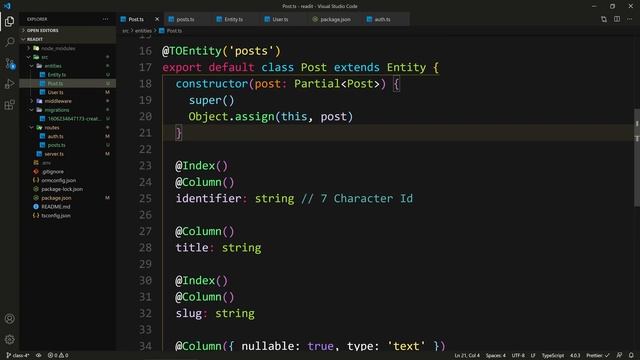Open the .env file in explorer
The width and height of the screenshot is (640, 360).
(x=47, y=163)
